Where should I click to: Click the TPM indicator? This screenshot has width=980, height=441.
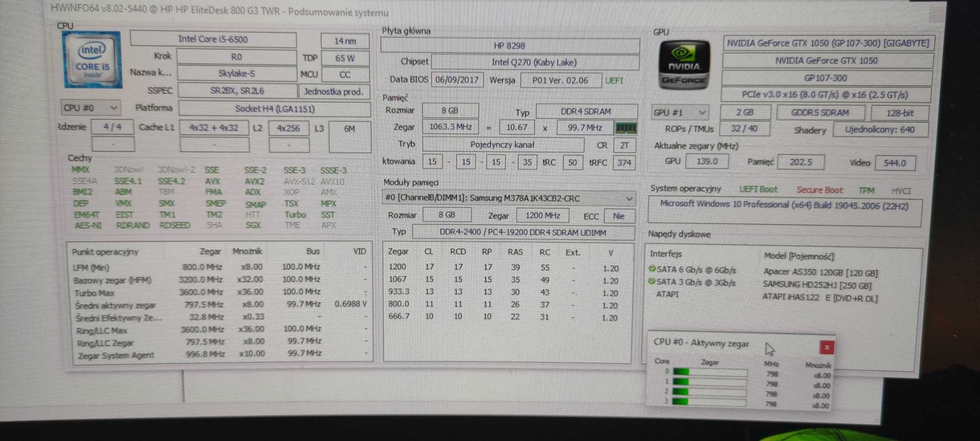[866, 191]
